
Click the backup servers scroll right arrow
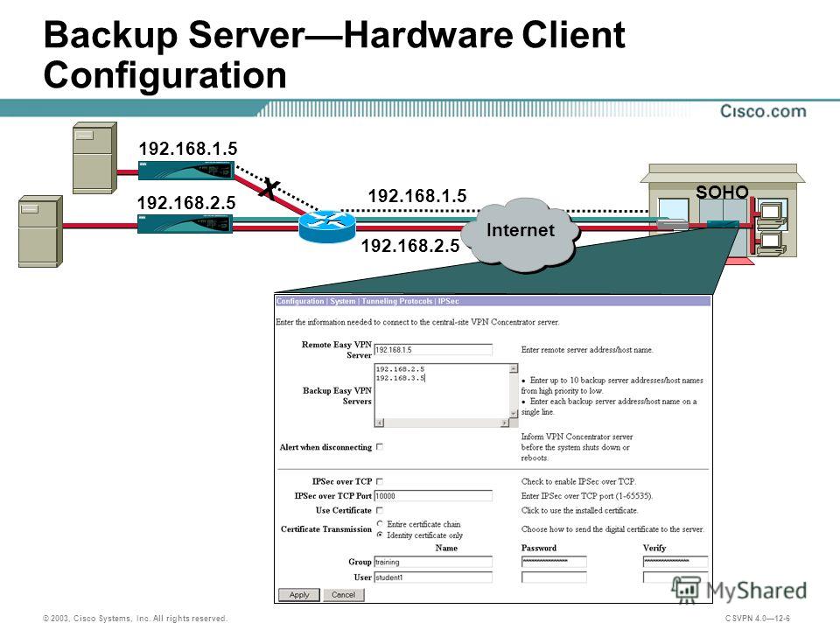(504, 423)
